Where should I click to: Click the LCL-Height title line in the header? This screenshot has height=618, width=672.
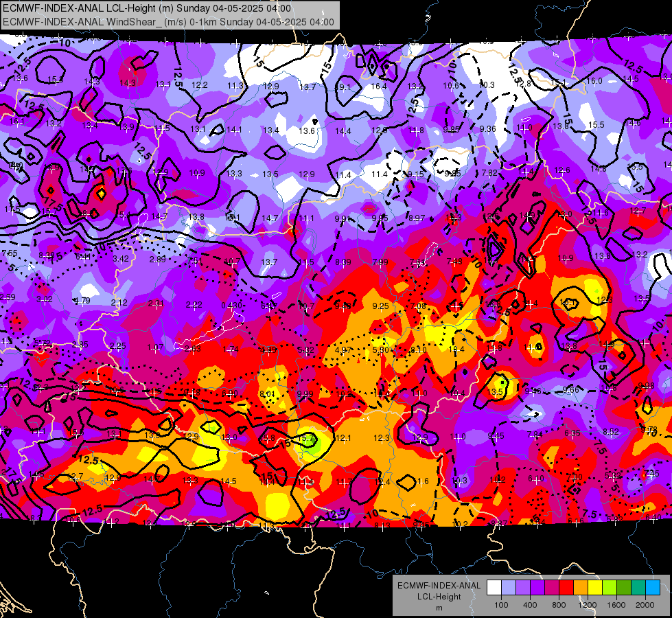(x=147, y=8)
